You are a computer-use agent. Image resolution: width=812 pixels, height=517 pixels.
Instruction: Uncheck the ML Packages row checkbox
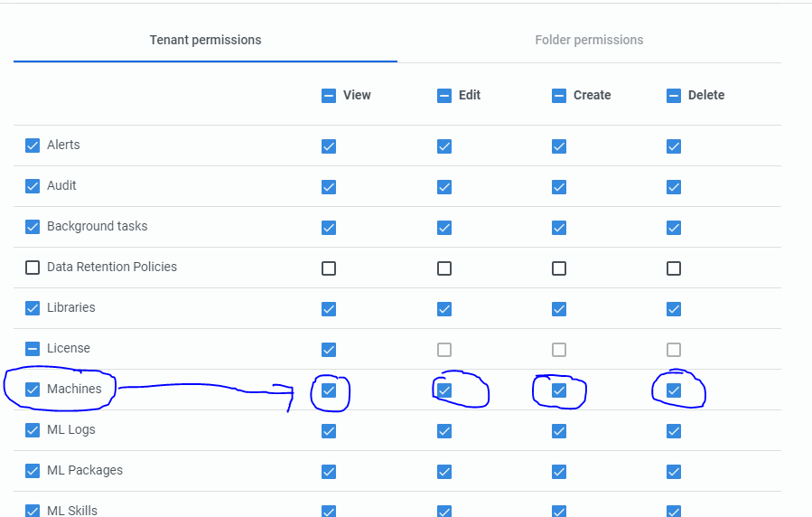tap(33, 471)
